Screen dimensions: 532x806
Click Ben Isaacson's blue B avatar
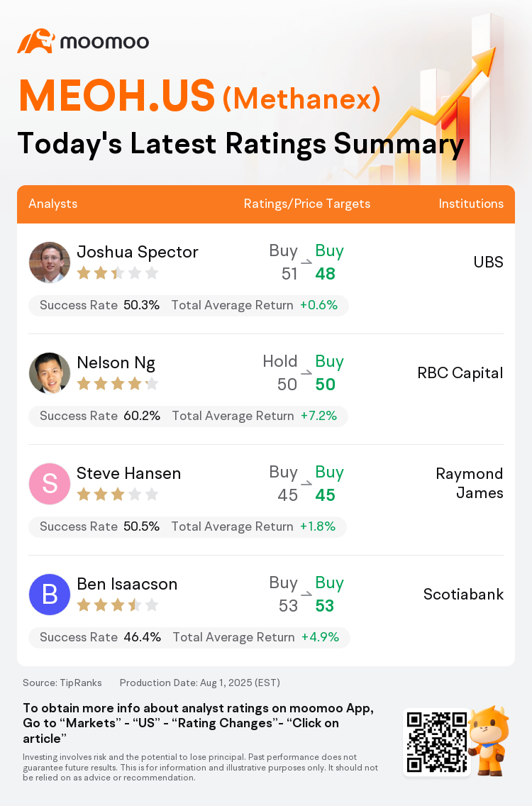pos(50,595)
